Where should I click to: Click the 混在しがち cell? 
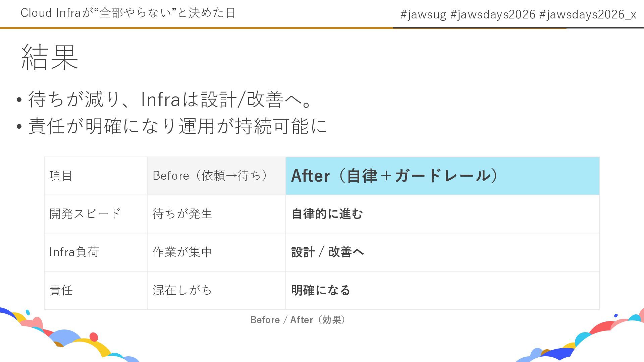[182, 290]
